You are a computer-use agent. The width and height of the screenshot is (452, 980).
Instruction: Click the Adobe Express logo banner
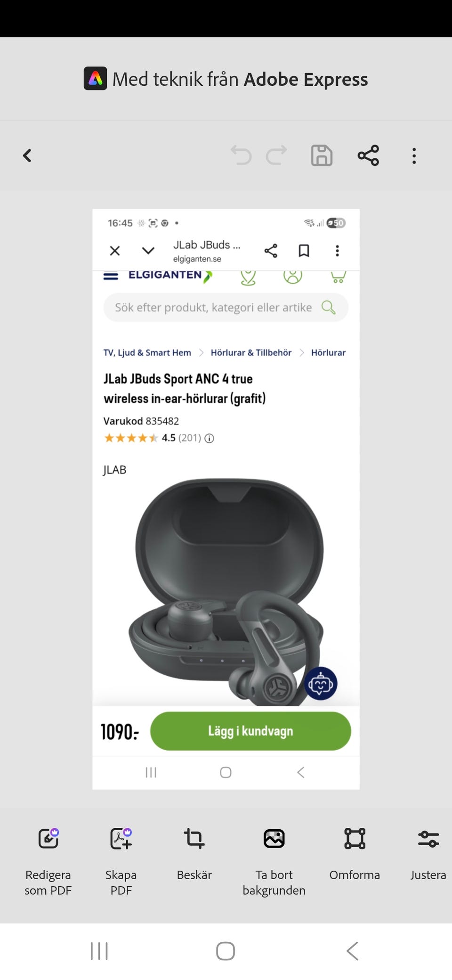click(x=226, y=79)
